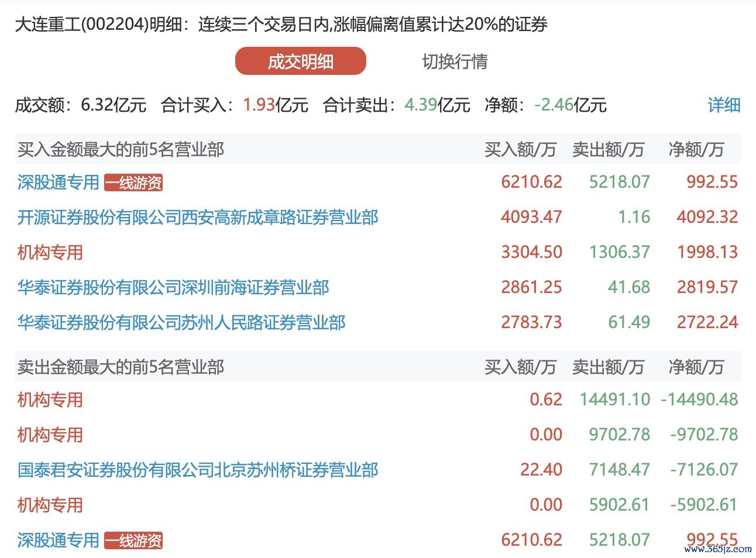Open 华泰证券深圳前海证券营业部 link
This screenshot has width=756, height=558.
(173, 288)
